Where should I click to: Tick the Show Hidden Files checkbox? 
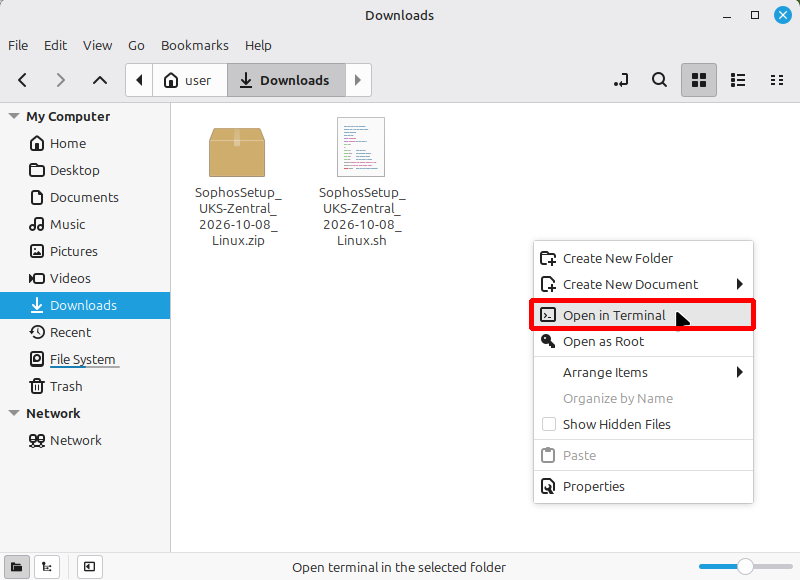click(x=548, y=424)
